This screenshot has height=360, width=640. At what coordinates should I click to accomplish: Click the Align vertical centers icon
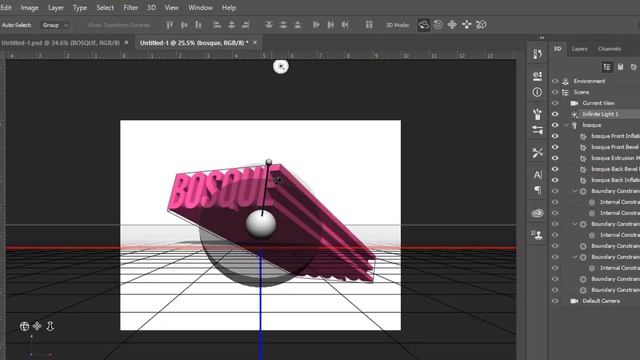[x=184, y=25]
